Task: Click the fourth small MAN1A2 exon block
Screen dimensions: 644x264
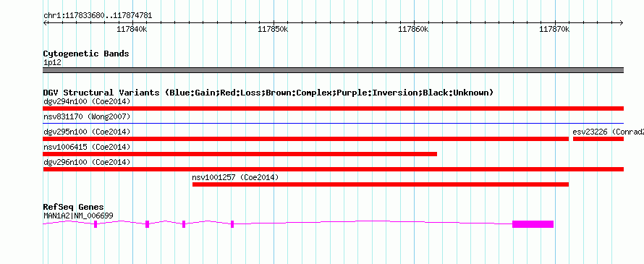Action: coord(232,224)
